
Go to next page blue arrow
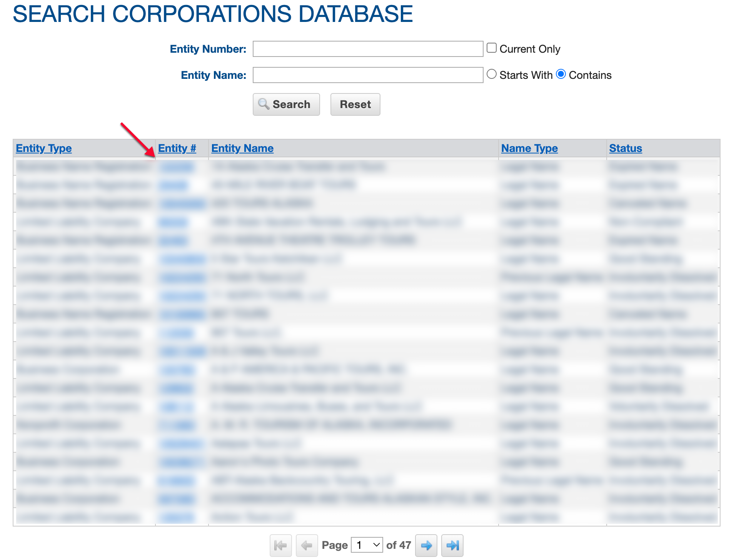426,545
